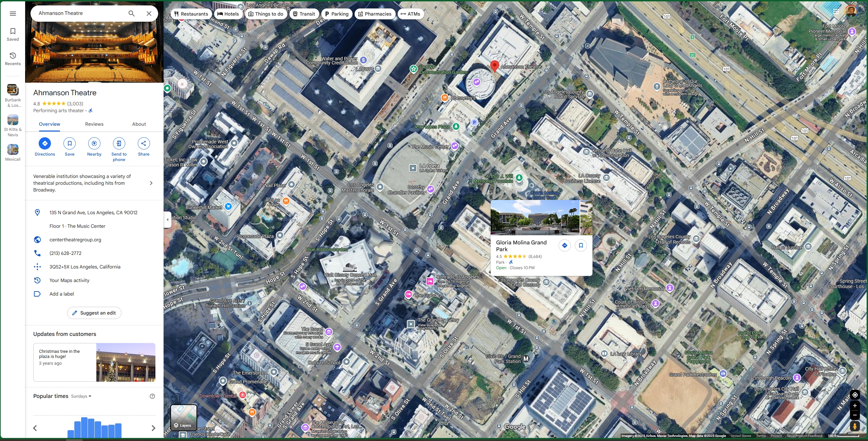Click the Suggest an edit button
The image size is (868, 441).
pyautogui.click(x=94, y=313)
